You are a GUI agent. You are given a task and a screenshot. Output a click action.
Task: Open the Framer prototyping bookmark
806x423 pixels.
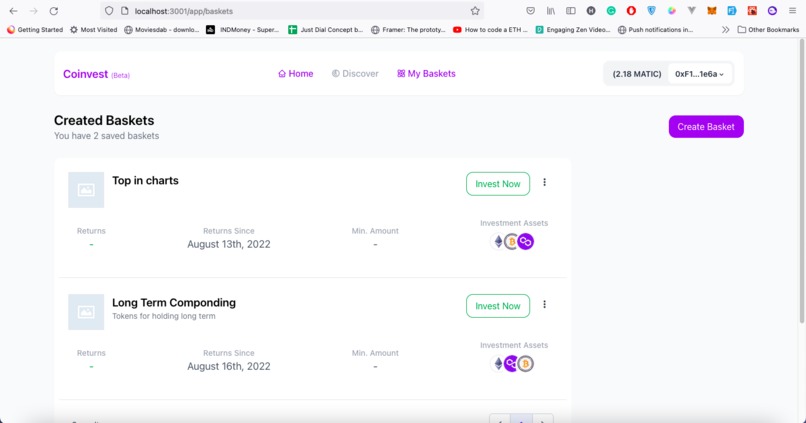(x=408, y=30)
